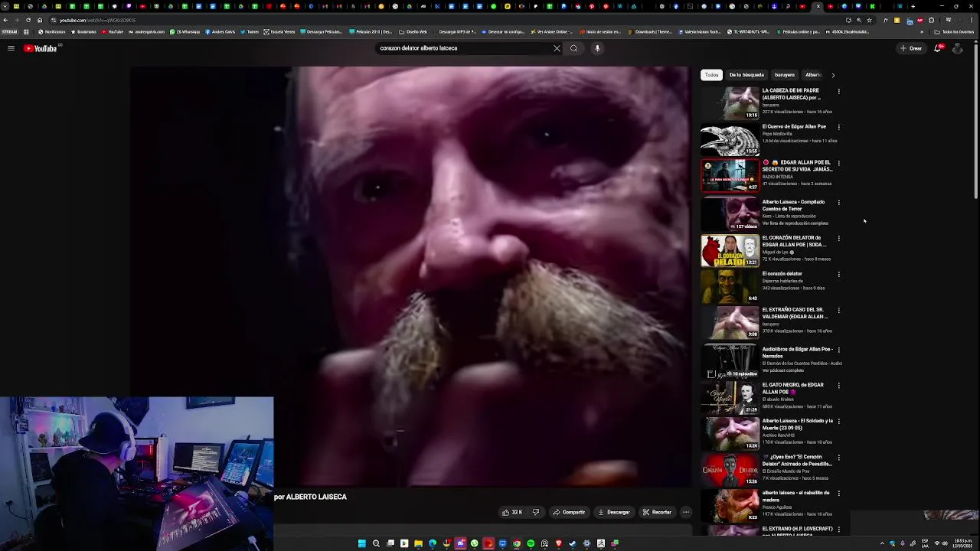Screen dimensions: 980x551
Task: Select the baruyero filter chip
Action: point(785,75)
